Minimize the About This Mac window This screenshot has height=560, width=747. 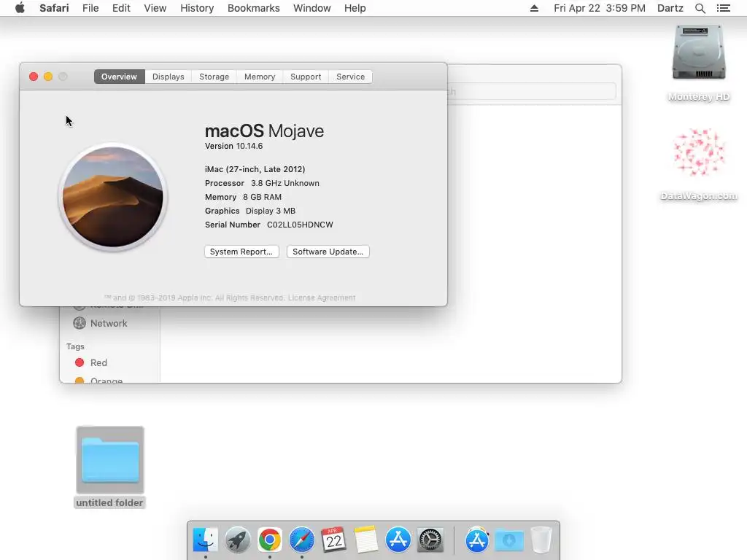(x=48, y=77)
